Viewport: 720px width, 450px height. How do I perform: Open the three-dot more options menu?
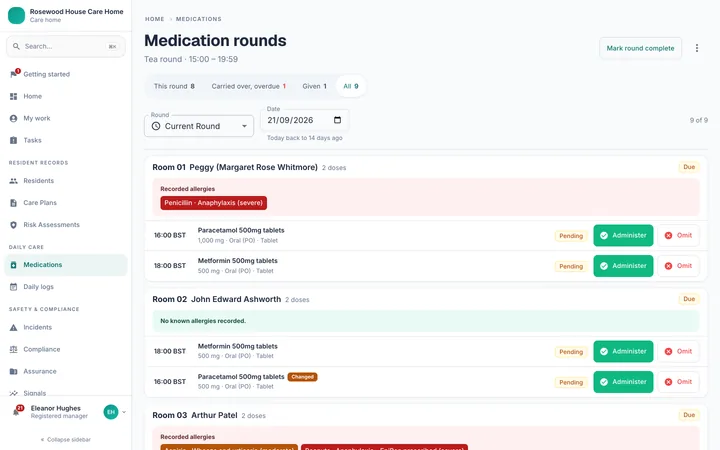(697, 48)
